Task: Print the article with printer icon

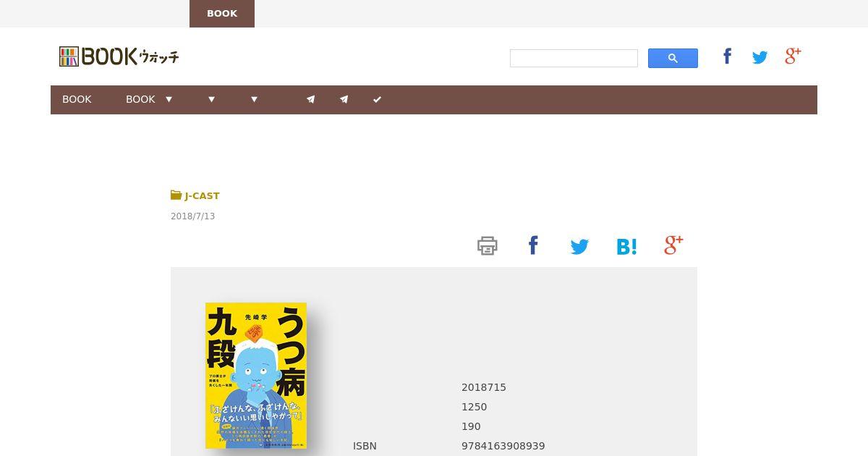Action: 488,246
